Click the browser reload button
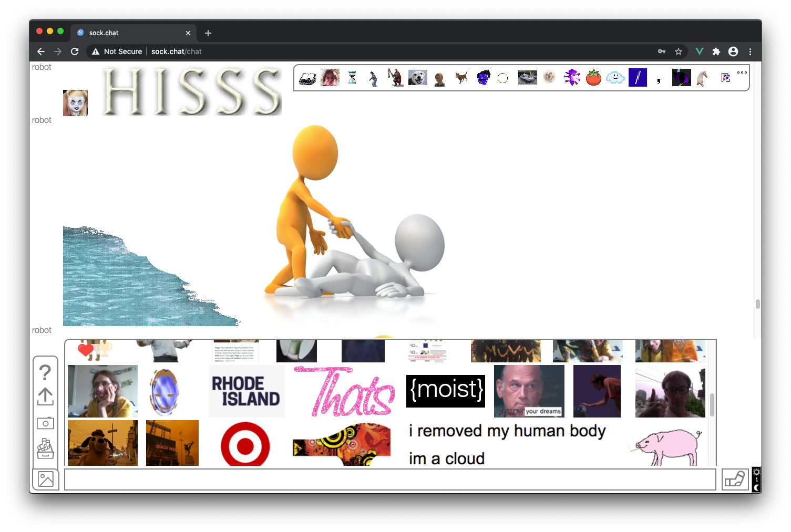 tap(75, 51)
